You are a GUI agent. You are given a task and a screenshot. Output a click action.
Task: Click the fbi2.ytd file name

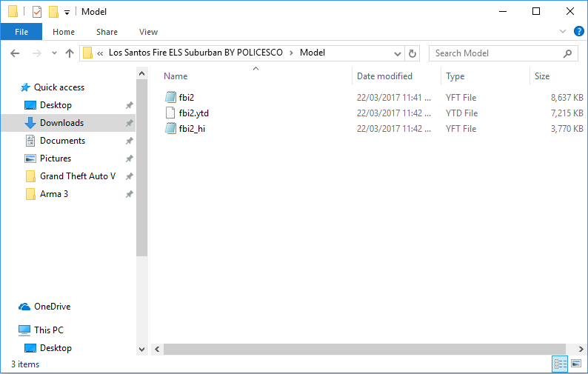point(194,113)
